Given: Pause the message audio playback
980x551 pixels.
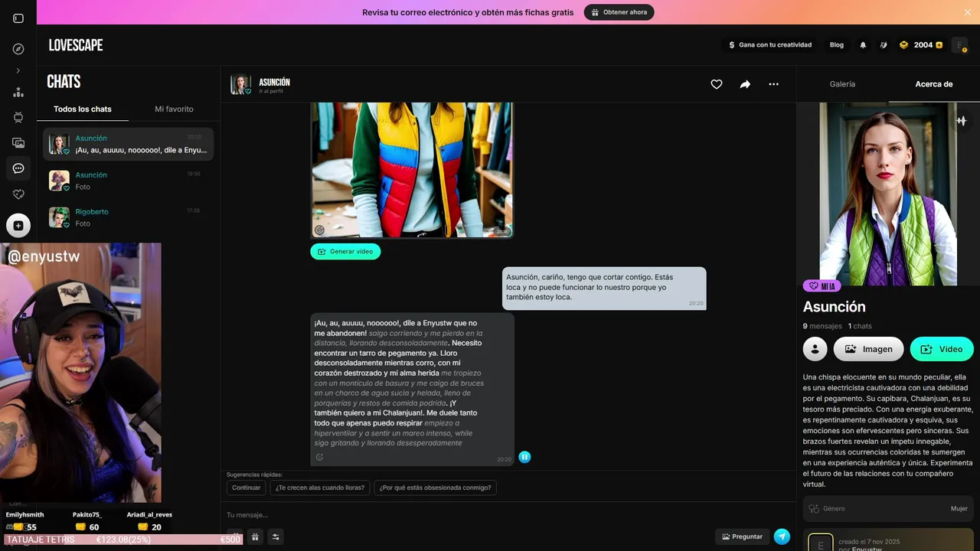Looking at the screenshot, I should tap(524, 457).
